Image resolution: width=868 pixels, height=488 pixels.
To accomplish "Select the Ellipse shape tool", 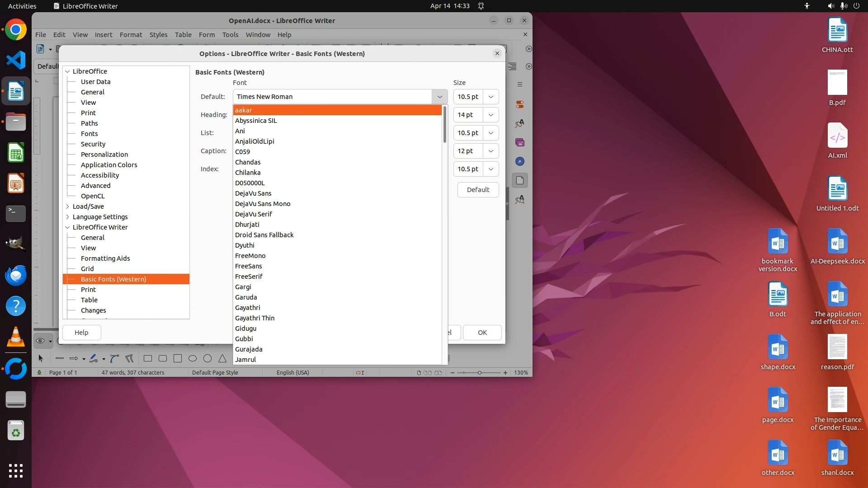I will coord(193,359).
